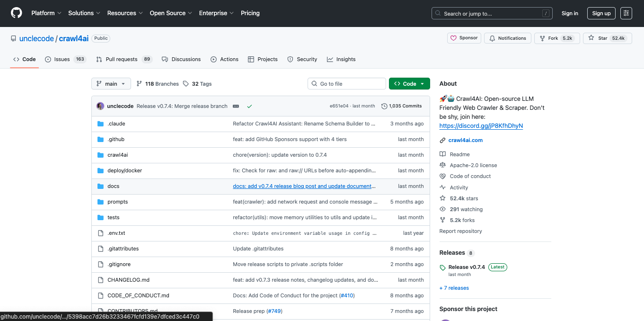
Task: Open the Copilot menu icon in header
Action: [626, 13]
